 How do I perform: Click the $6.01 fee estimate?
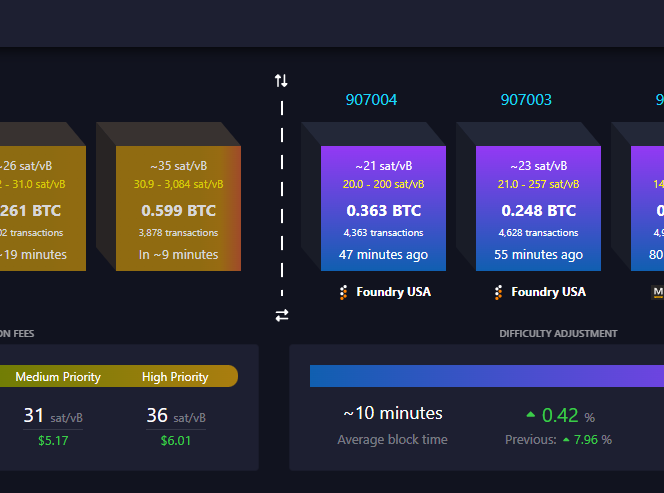click(176, 440)
